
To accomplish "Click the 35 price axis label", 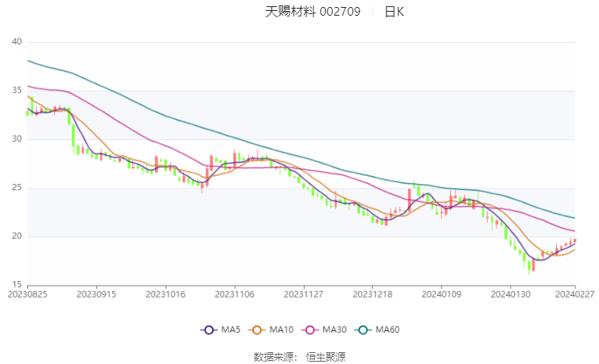I will click(x=16, y=91).
